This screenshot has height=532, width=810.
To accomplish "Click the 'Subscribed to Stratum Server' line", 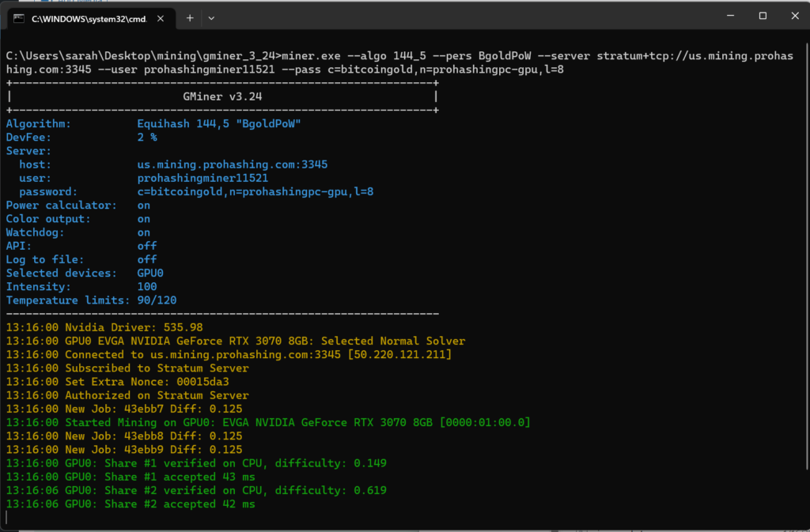I will coord(127,368).
